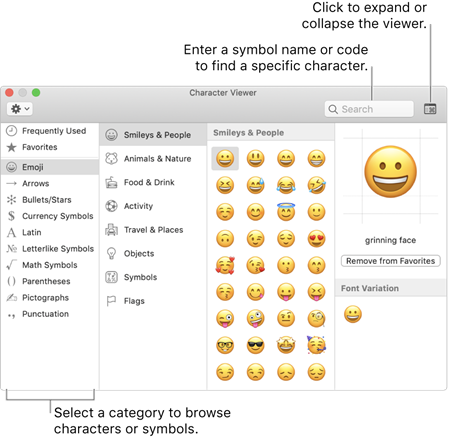Click the grinning face font variation

pos(353,314)
